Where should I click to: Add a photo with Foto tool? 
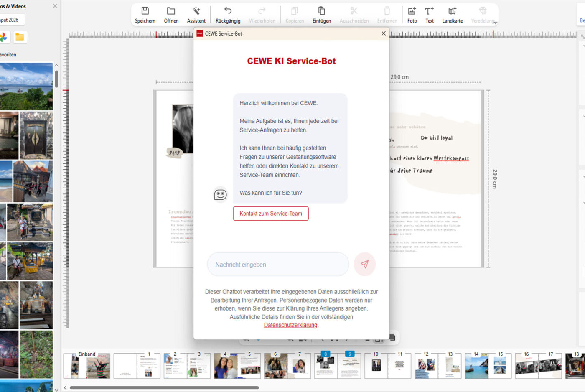click(x=412, y=15)
